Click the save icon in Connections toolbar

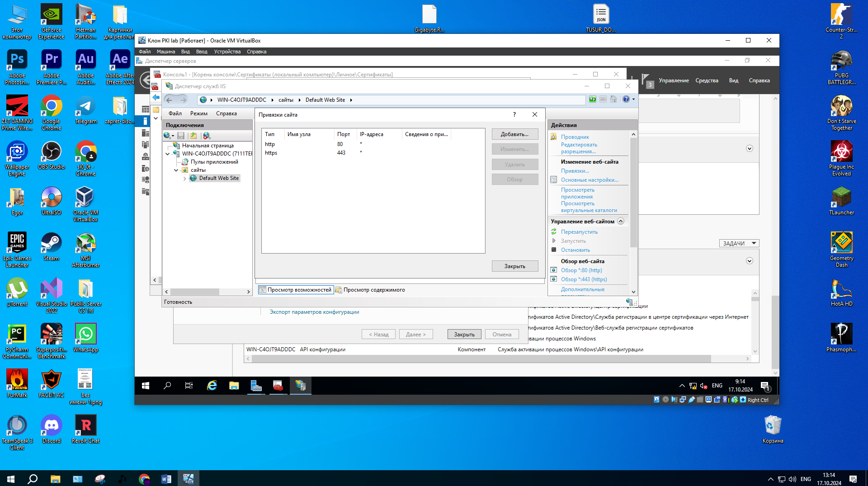(x=181, y=136)
